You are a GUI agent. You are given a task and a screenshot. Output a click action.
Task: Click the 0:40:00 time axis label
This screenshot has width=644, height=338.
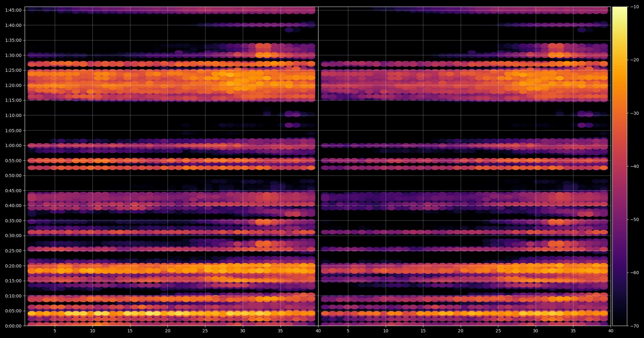click(13, 206)
